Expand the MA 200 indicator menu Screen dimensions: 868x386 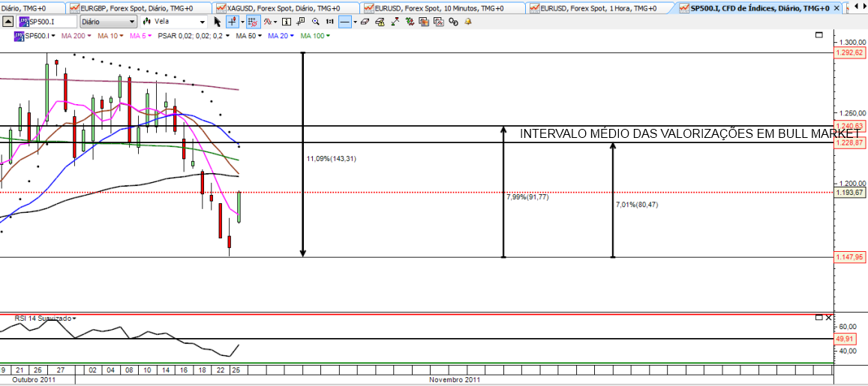click(x=76, y=35)
